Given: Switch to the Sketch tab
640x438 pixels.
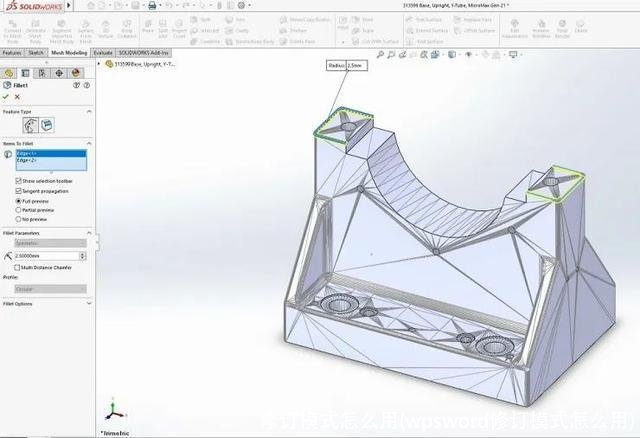Looking at the screenshot, I should click(36, 52).
